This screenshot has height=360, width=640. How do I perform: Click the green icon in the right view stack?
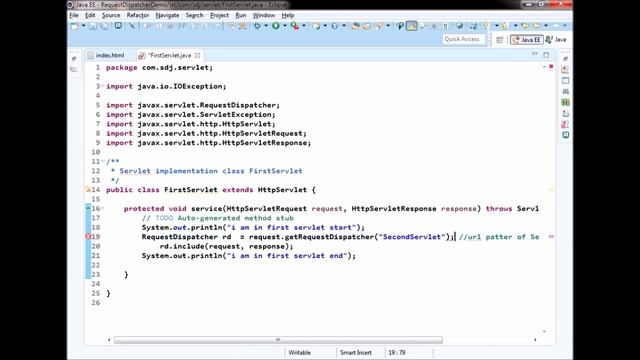pyautogui.click(x=565, y=102)
